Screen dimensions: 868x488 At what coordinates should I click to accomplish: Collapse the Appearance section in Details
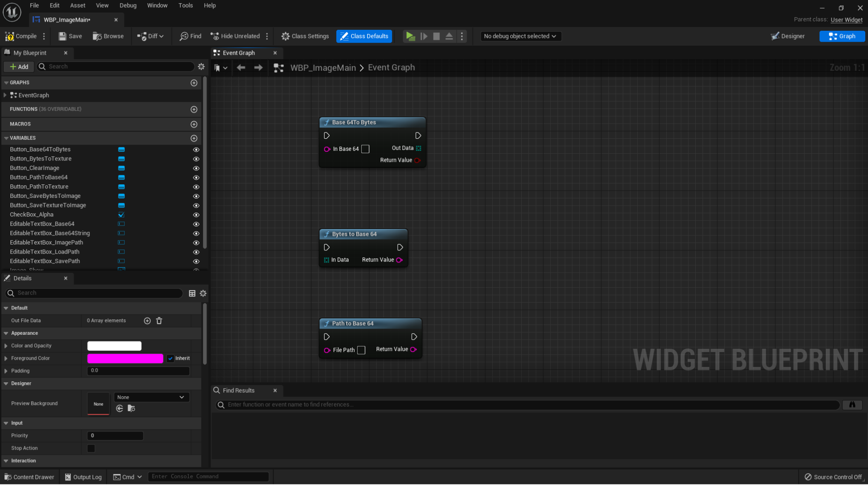[6, 333]
